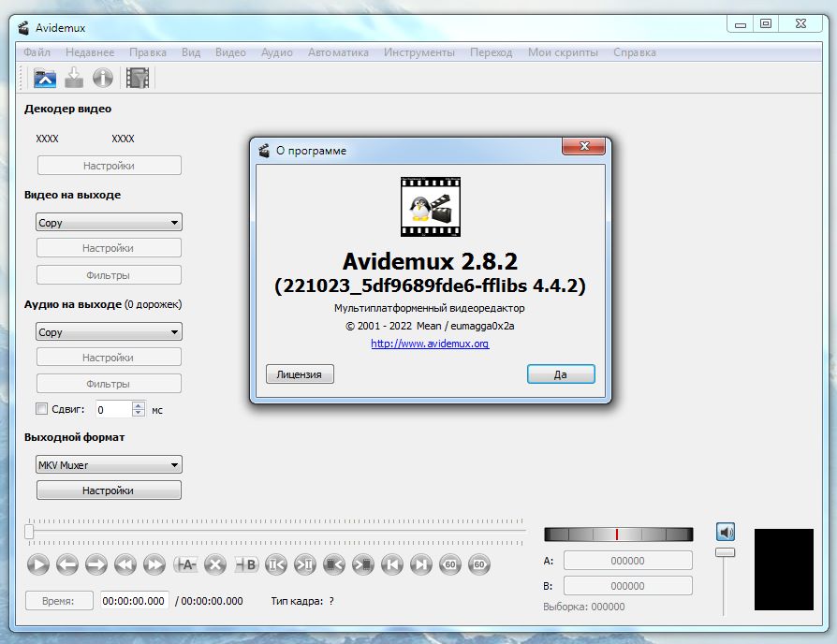This screenshot has height=644, width=837.
Task: Set selection start marker A
Action: (185, 564)
